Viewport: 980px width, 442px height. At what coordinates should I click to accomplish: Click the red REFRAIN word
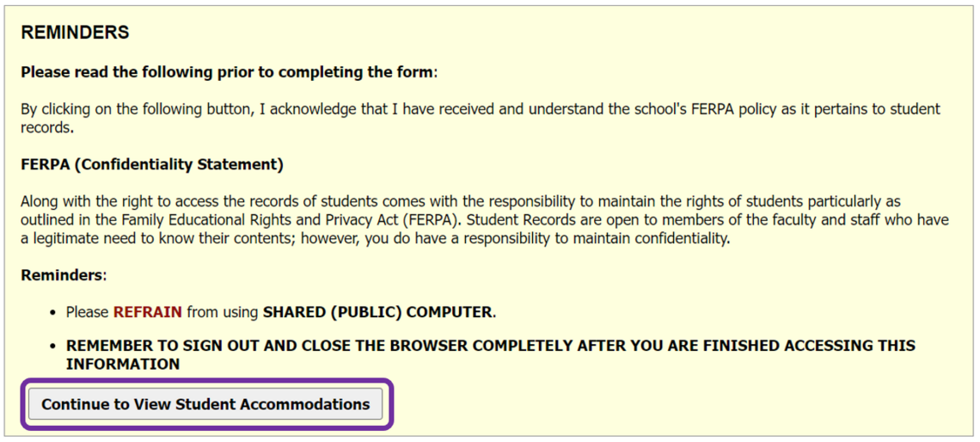[x=148, y=311]
